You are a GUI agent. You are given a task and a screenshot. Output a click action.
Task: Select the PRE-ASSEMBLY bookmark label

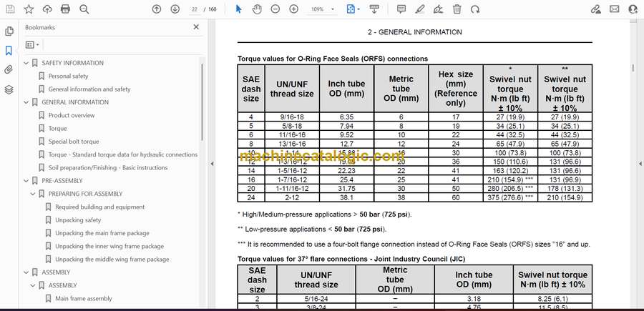pos(62,181)
